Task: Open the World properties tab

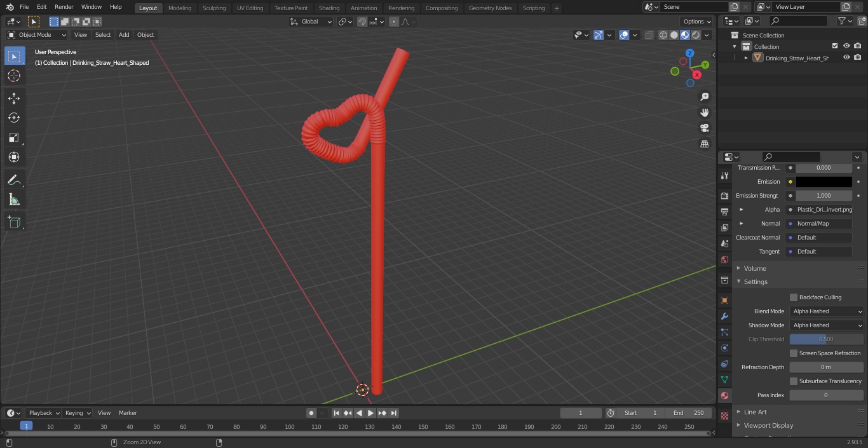Action: pos(724,259)
